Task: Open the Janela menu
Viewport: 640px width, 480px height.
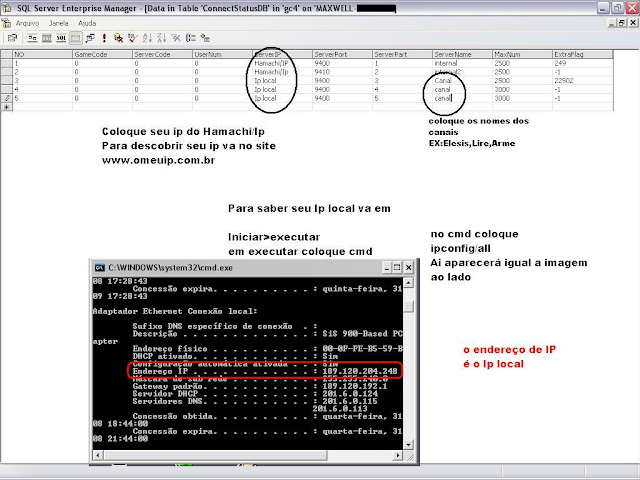Action: (59, 21)
